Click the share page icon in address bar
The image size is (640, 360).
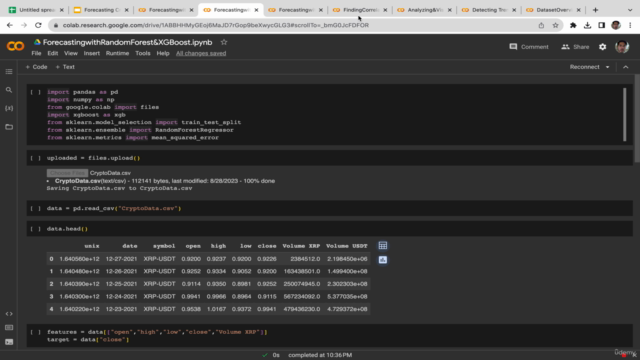[541, 25]
